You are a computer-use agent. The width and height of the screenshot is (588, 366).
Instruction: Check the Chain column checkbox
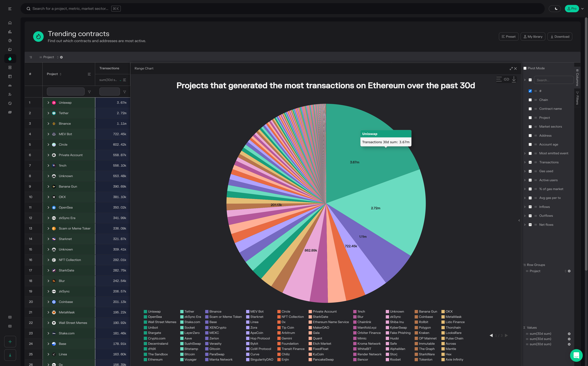coord(530,100)
